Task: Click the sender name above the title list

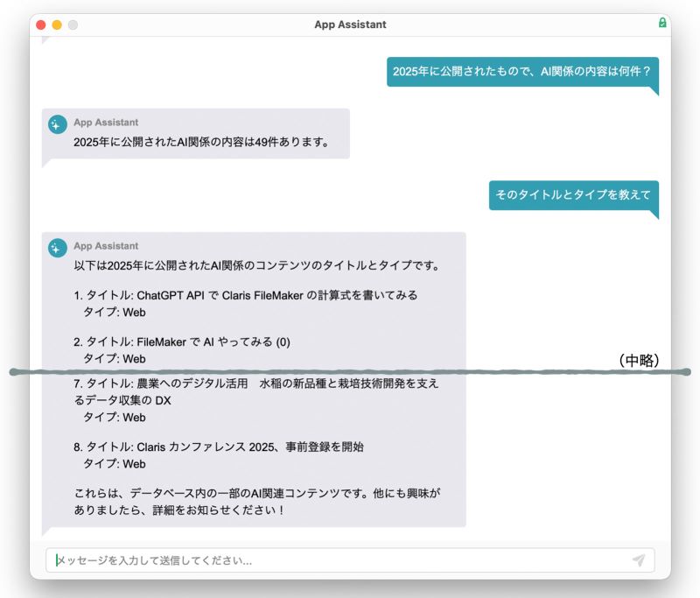Action: click(106, 246)
